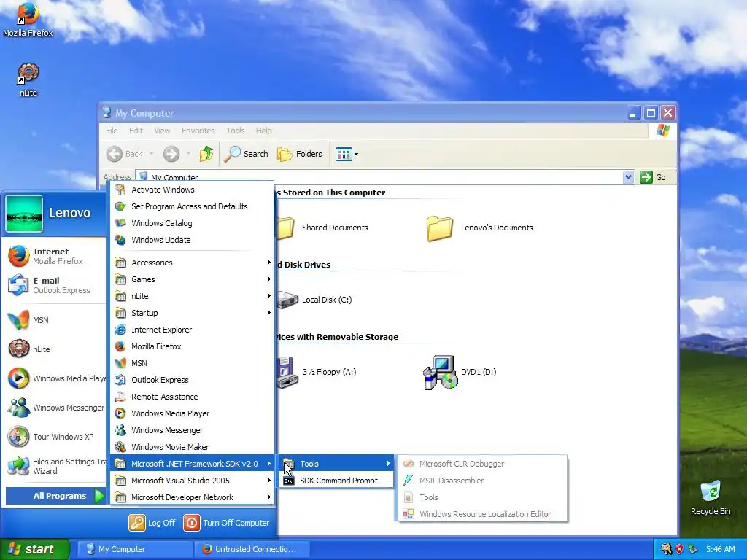Expand the Startup submenu

[x=192, y=313]
